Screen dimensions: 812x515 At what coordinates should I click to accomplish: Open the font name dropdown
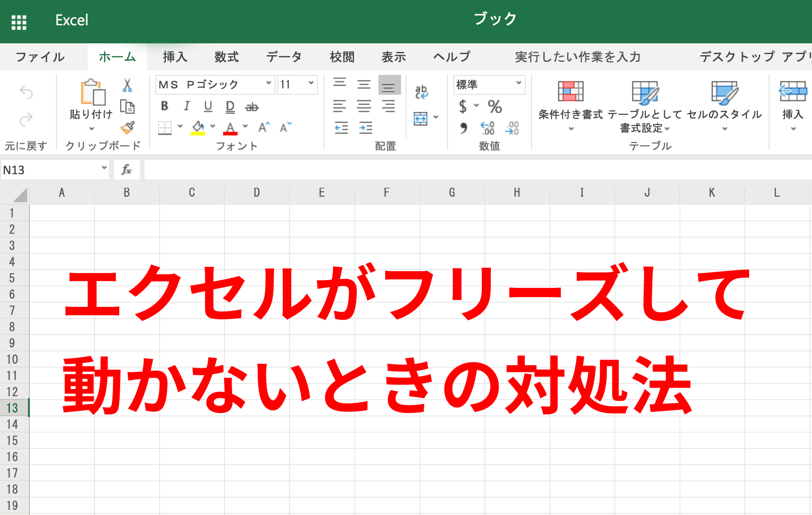click(269, 84)
